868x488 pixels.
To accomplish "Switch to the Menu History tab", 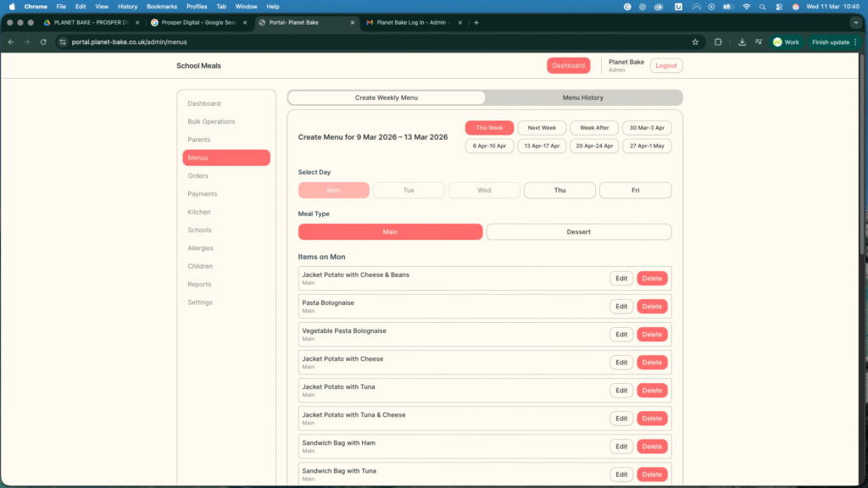I will click(583, 98).
